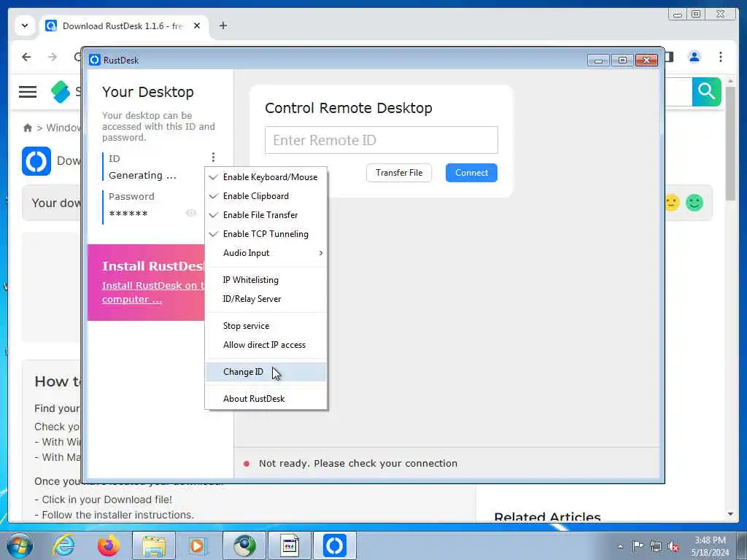Launch Firefox from taskbar

click(x=109, y=545)
